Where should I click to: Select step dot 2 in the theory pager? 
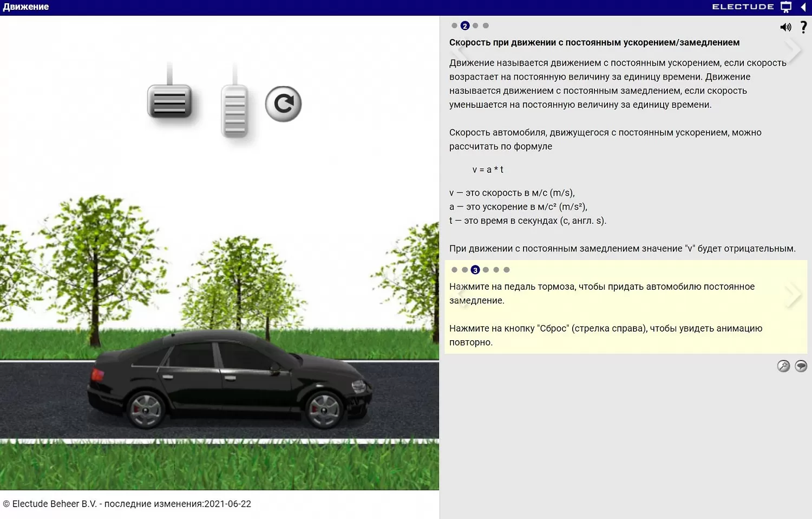click(x=464, y=25)
